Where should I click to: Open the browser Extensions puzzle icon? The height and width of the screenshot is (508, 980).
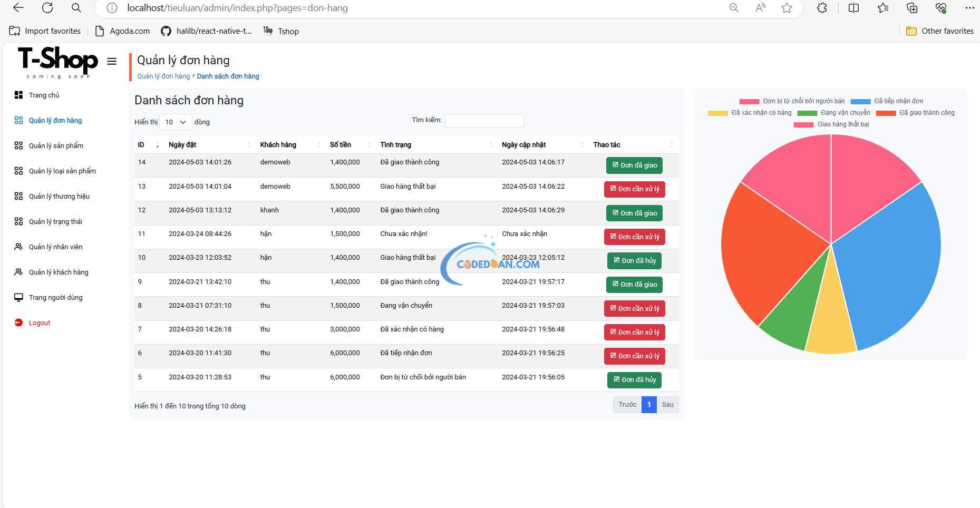[822, 8]
